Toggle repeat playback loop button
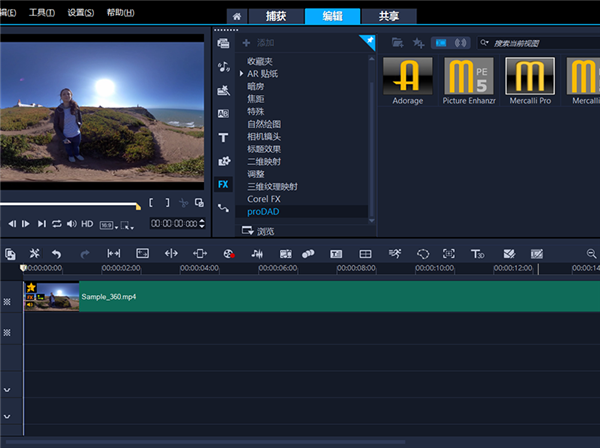The image size is (600, 448). [57, 223]
